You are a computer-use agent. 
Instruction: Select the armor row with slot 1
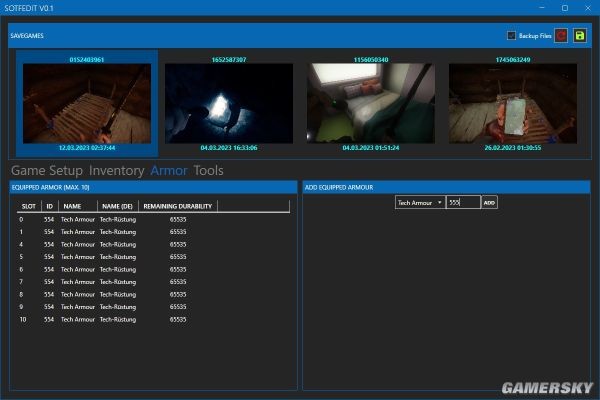point(153,232)
